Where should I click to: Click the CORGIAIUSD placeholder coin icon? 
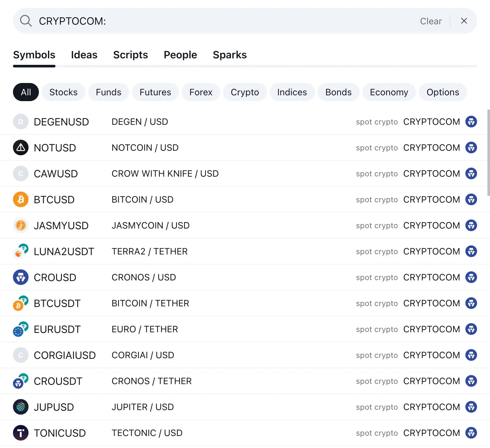pyautogui.click(x=21, y=355)
